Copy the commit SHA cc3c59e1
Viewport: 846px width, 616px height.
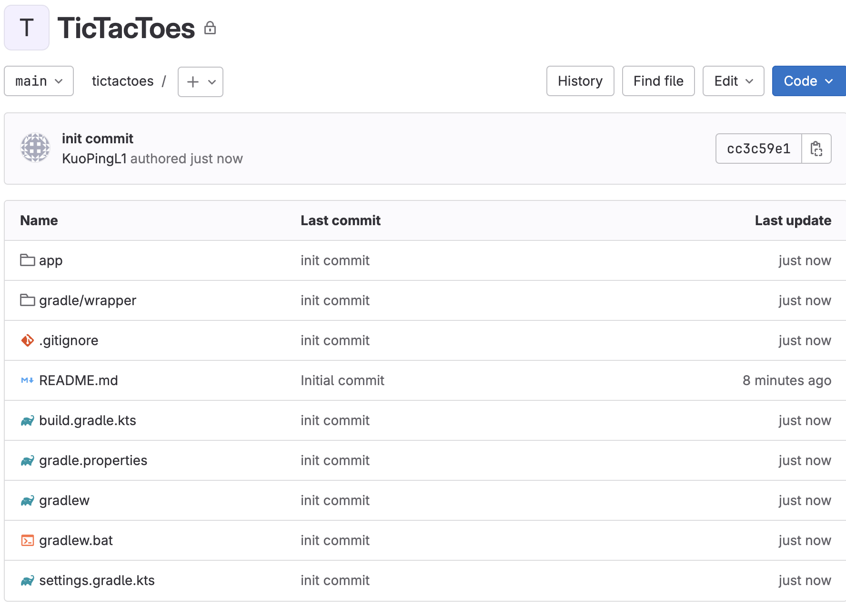point(816,149)
